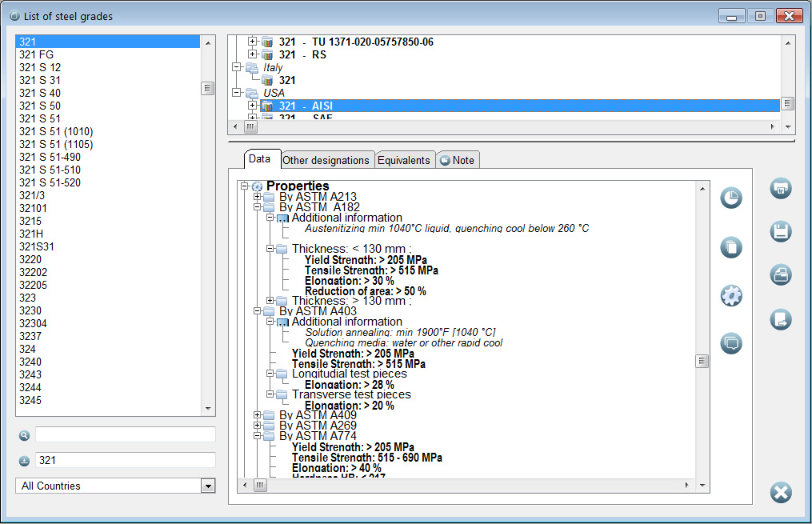Screen dimensions: 812x524
Task: Collapse the Italy country node
Action: pos(237,67)
